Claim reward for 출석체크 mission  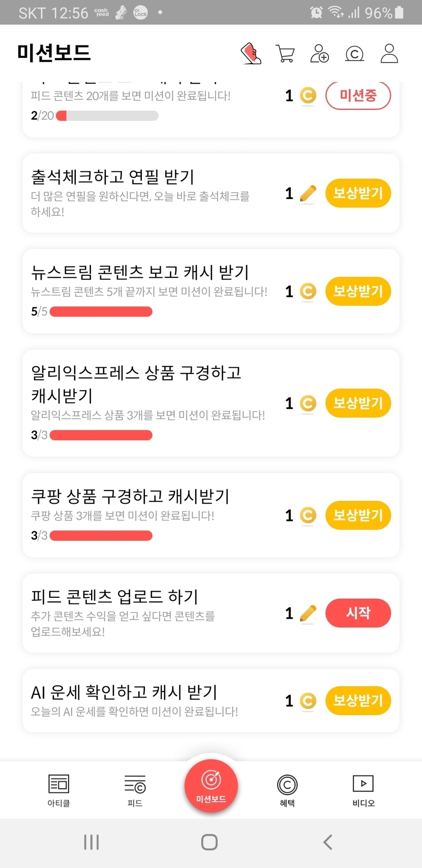tap(358, 193)
